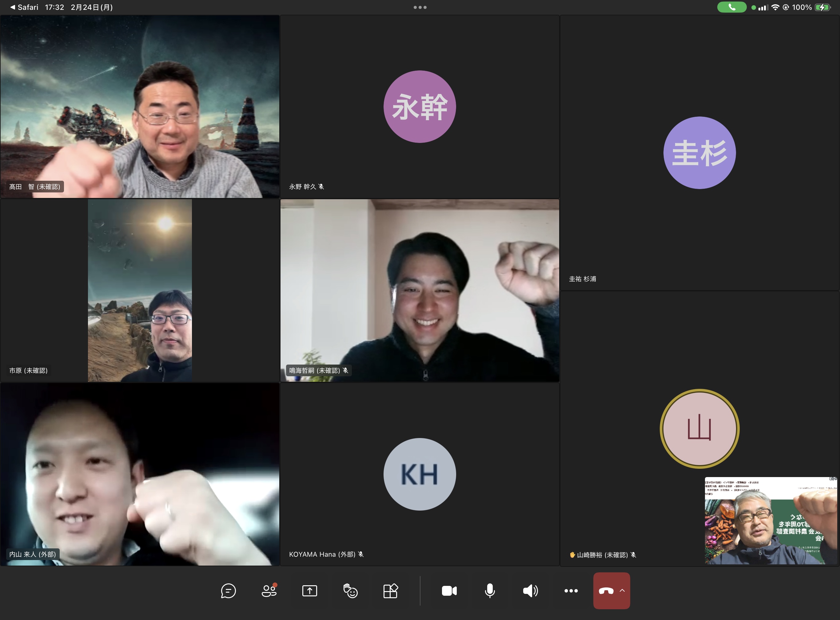Viewport: 840px width, 620px height.
Task: Open more actions ellipsis in toolbar
Action: (x=571, y=591)
